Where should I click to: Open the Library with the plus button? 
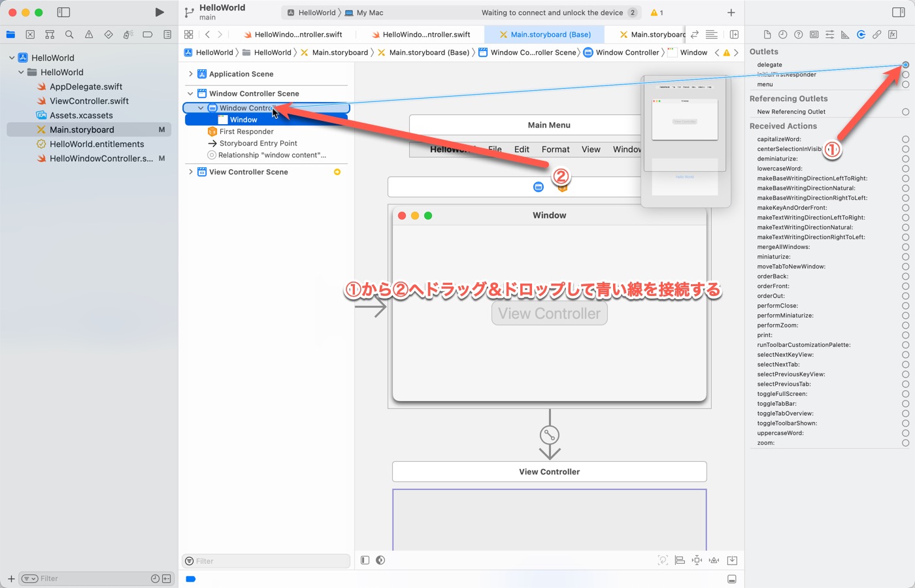coord(731,12)
